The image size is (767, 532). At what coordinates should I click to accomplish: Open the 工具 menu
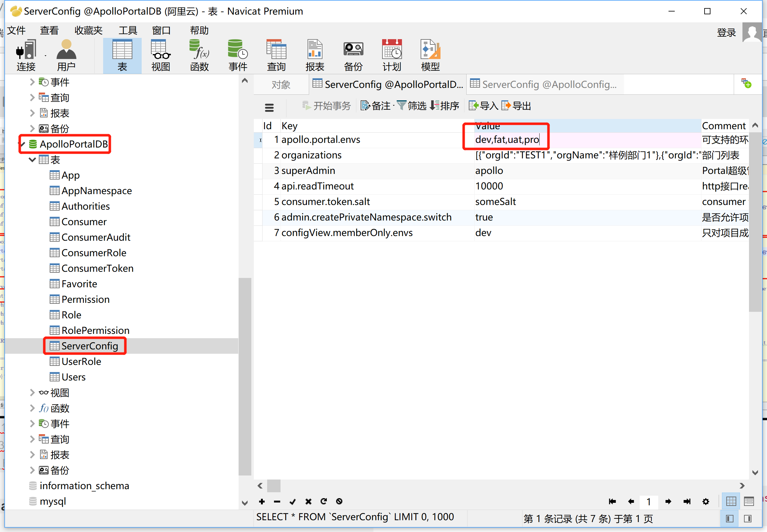[x=128, y=30]
